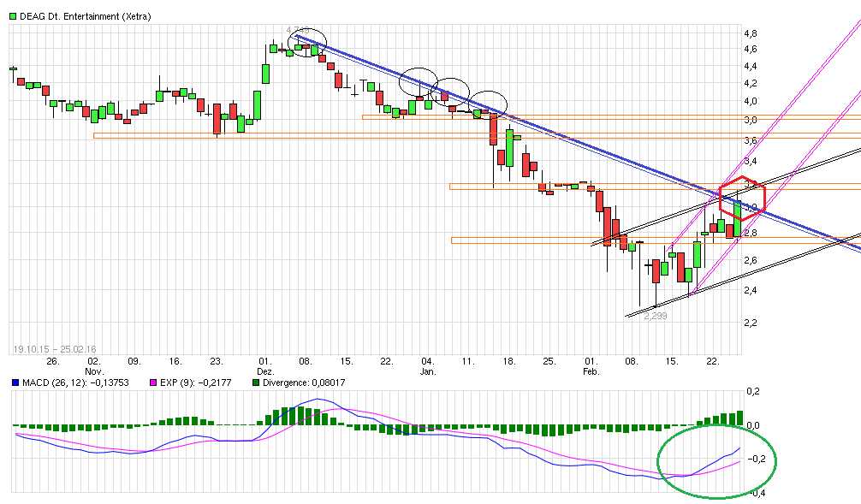Click the "3,6" price axis label
This screenshot has width=861, height=504.
(751, 141)
